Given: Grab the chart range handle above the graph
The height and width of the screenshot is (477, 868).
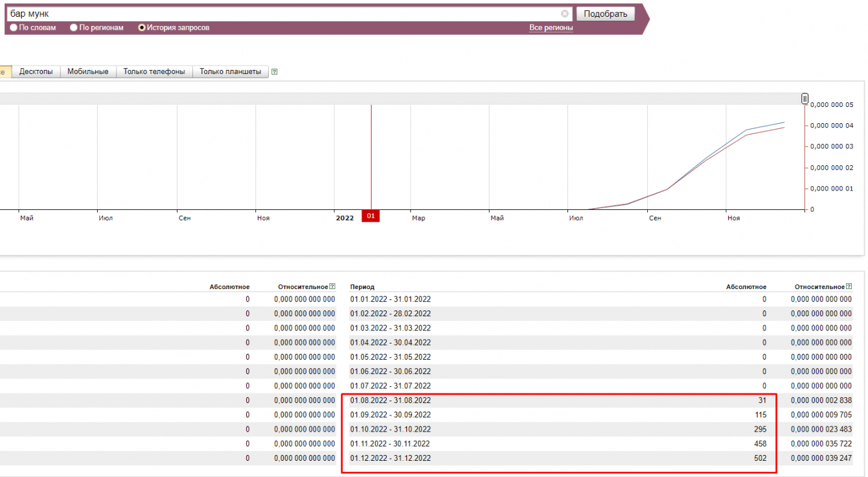Looking at the screenshot, I should (805, 99).
